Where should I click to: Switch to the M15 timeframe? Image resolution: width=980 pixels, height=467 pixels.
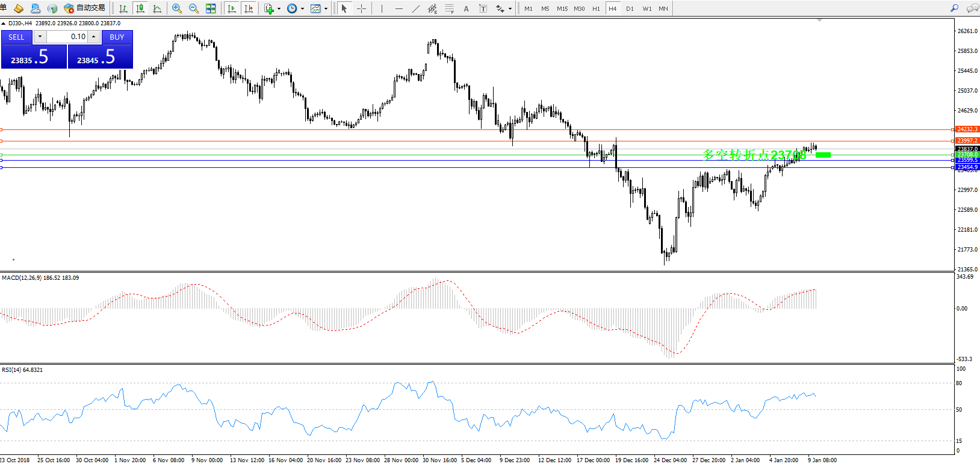(x=562, y=8)
